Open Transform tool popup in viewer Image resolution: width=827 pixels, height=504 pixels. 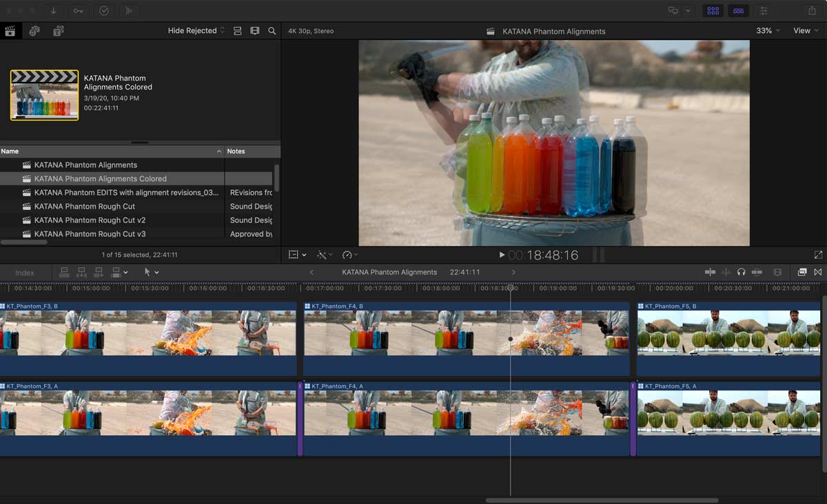click(297, 255)
